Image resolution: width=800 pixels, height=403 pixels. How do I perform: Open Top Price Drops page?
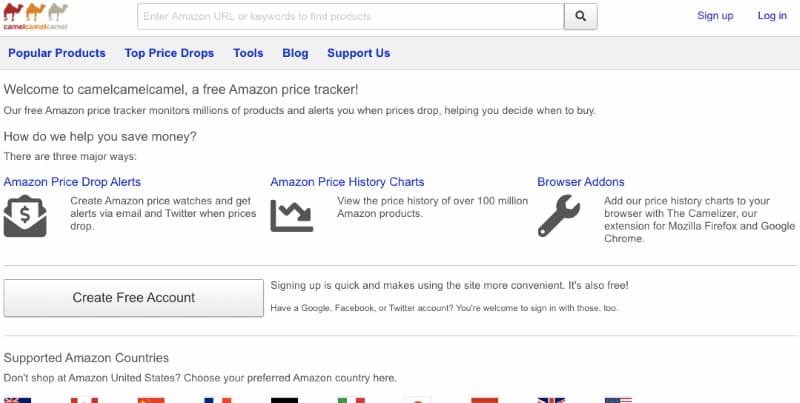click(169, 53)
